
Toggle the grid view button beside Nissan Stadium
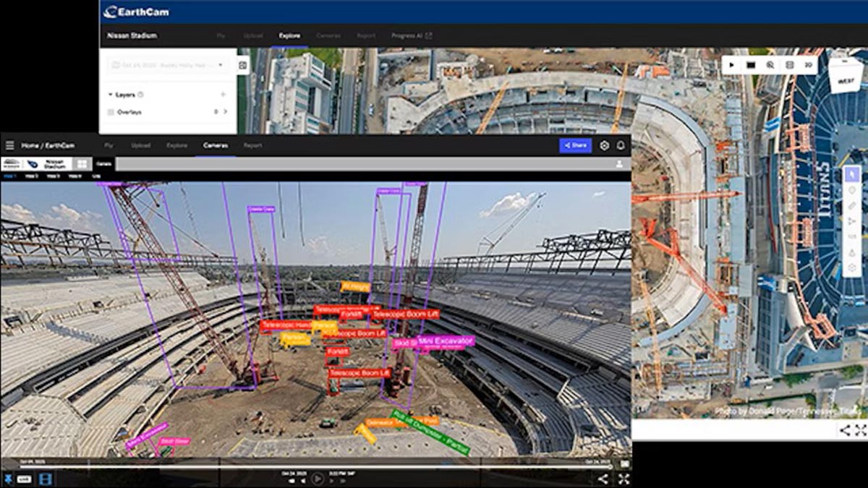tap(82, 164)
